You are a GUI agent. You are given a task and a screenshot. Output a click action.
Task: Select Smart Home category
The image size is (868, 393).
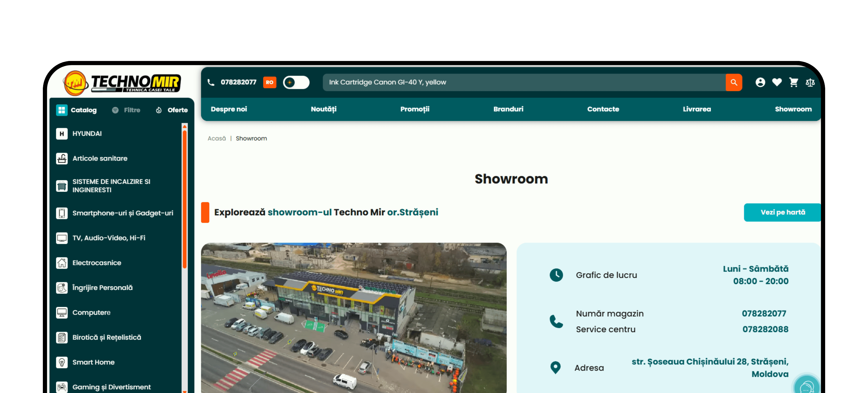(93, 362)
